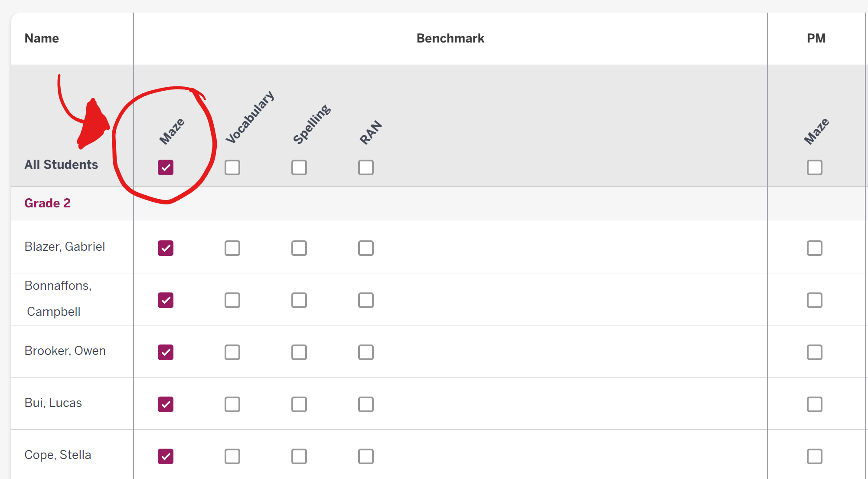Check Spelling for Bui, Lucas

tap(299, 404)
